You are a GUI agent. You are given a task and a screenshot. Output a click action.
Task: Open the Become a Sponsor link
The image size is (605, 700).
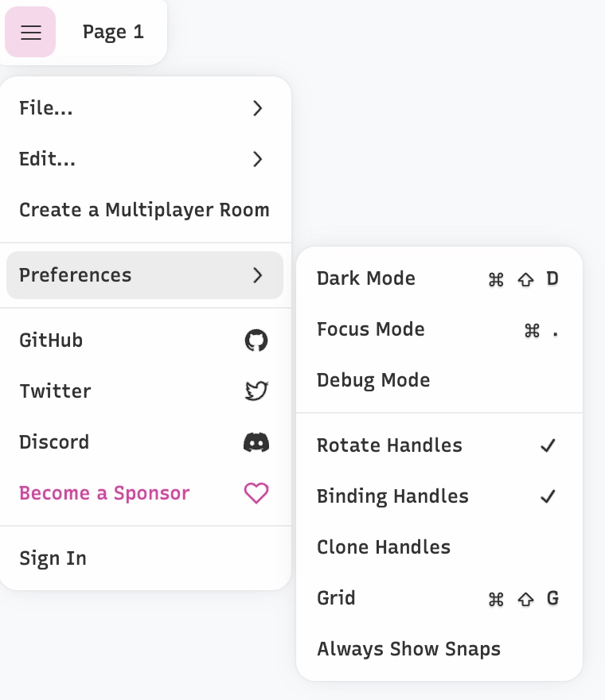point(104,493)
